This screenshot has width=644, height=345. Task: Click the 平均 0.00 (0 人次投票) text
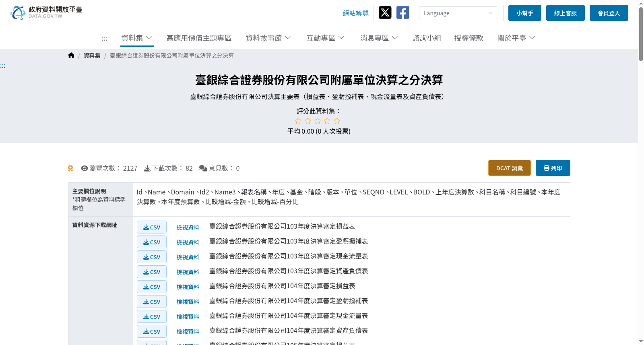pyautogui.click(x=319, y=131)
